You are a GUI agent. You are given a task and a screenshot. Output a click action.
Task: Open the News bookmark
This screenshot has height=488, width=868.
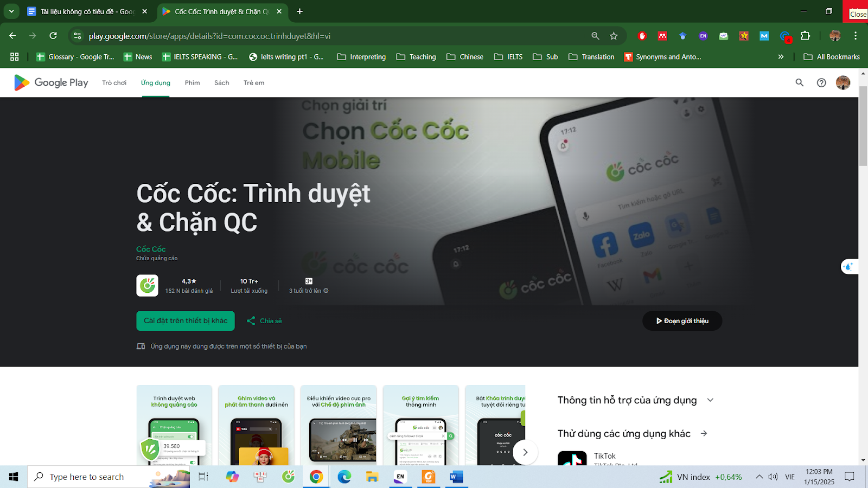click(x=138, y=56)
